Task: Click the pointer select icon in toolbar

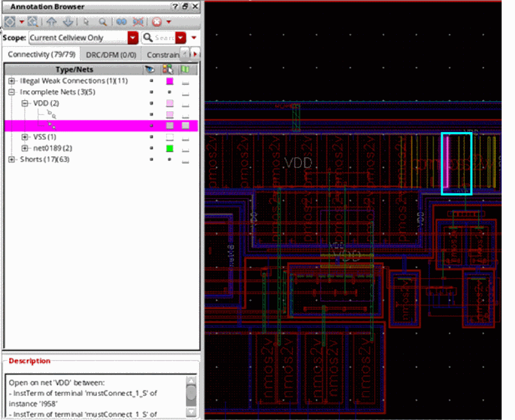Action: click(x=86, y=22)
